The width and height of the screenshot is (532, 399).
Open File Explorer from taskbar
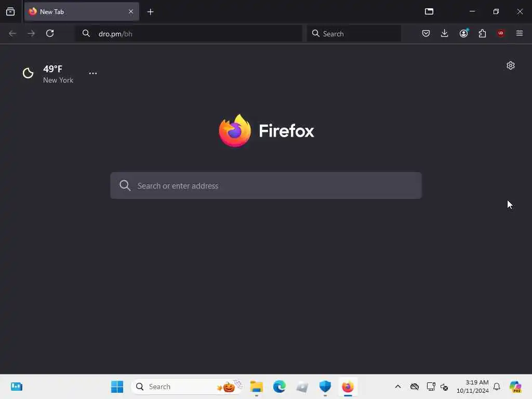coord(257,387)
